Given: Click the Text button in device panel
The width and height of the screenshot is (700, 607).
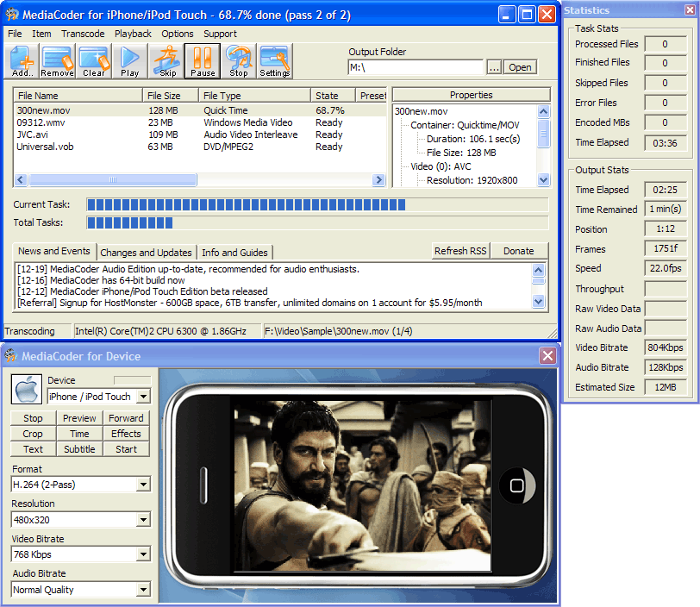Looking at the screenshot, I should [x=33, y=449].
